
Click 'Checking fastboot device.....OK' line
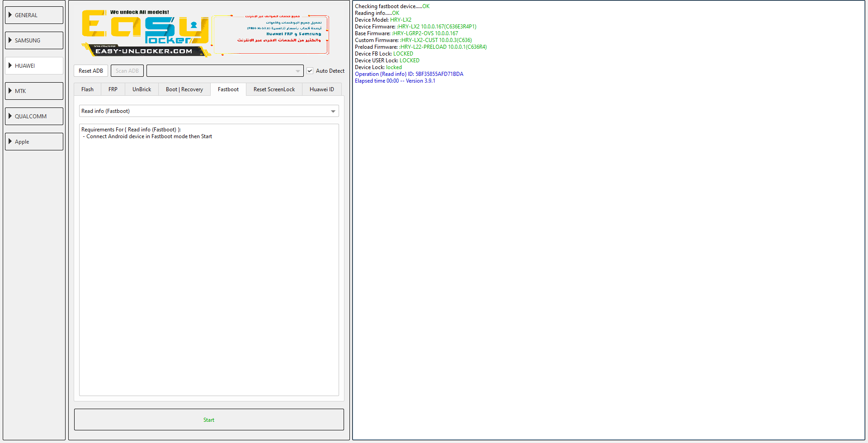click(392, 6)
